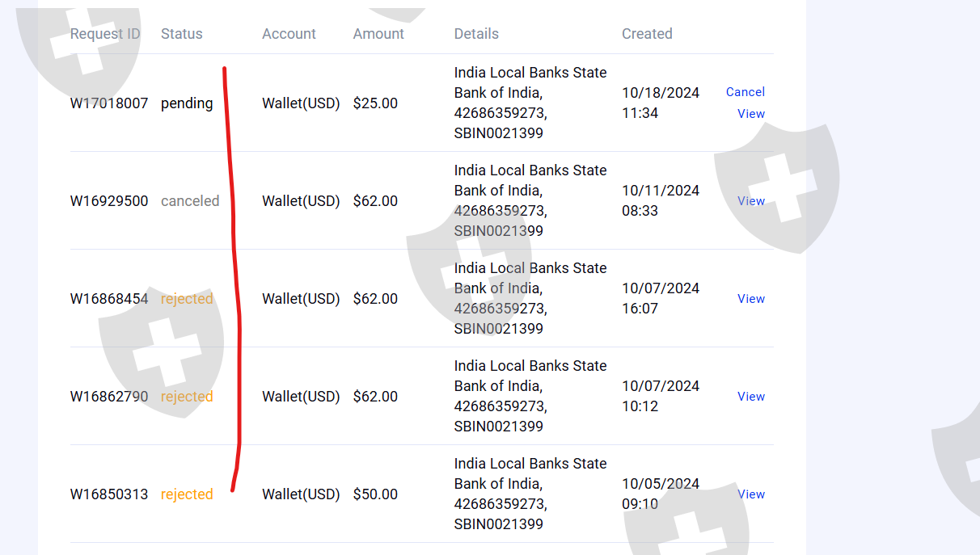Click request ID W16850313
The image size is (980, 555).
109,494
